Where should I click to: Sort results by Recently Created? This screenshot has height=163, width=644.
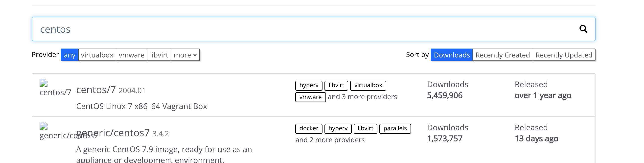point(503,55)
